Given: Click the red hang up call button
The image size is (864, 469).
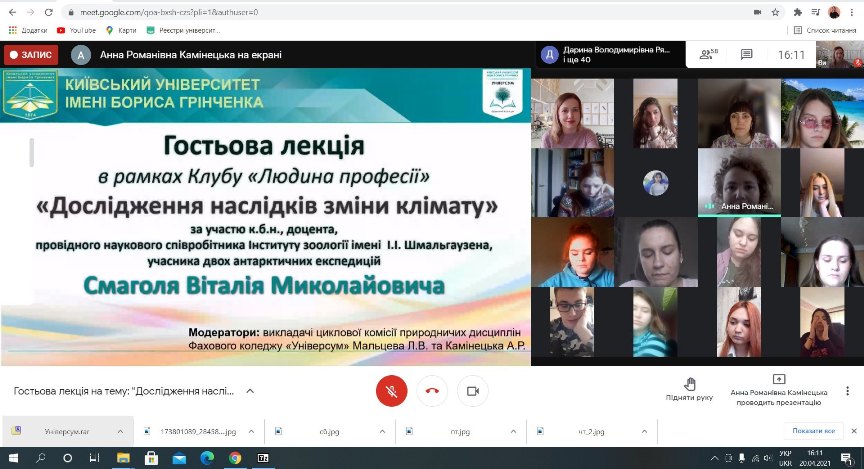Looking at the screenshot, I should pyautogui.click(x=433, y=391).
